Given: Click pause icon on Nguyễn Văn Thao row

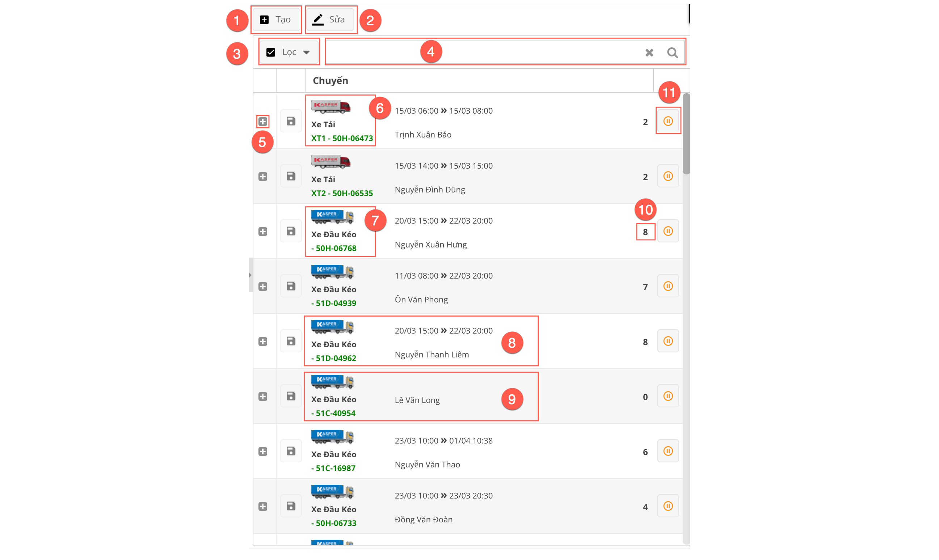Looking at the screenshot, I should click(668, 451).
